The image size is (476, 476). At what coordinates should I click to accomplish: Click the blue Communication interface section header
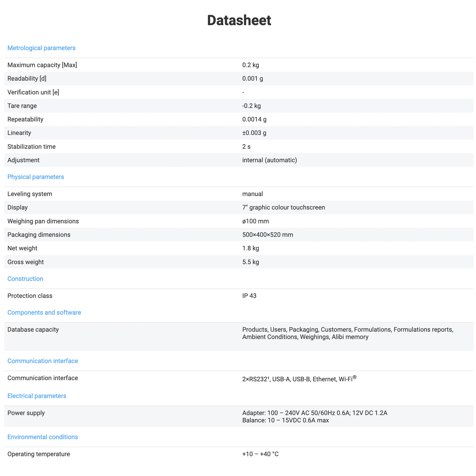[x=42, y=361]
